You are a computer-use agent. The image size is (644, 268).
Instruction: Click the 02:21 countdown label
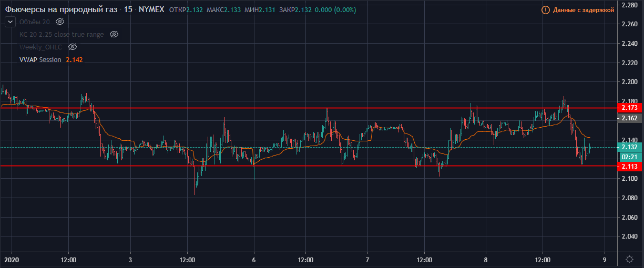click(x=630, y=157)
